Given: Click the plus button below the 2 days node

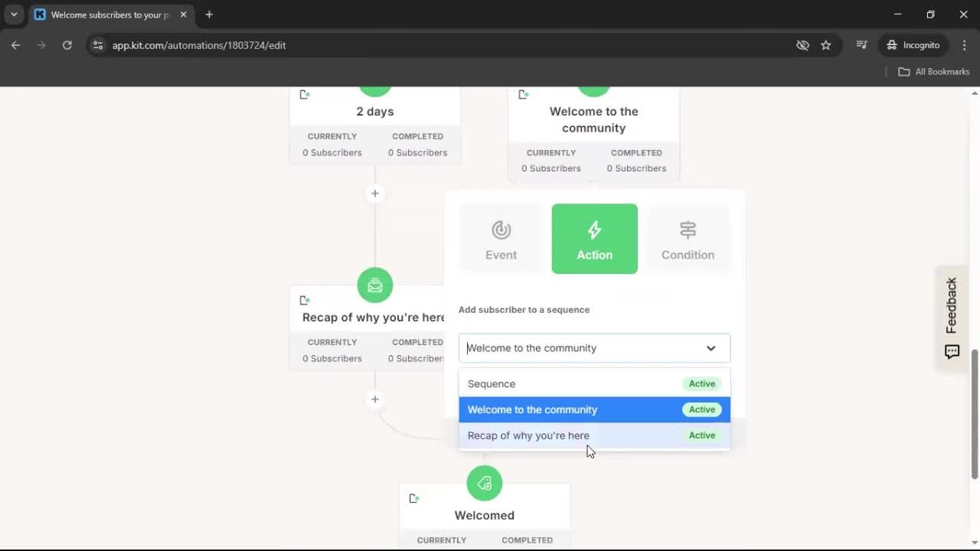Looking at the screenshot, I should (x=374, y=194).
